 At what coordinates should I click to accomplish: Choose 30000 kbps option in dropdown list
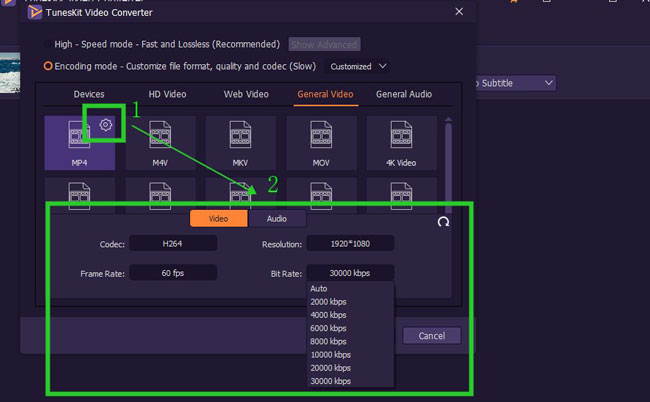[350, 381]
